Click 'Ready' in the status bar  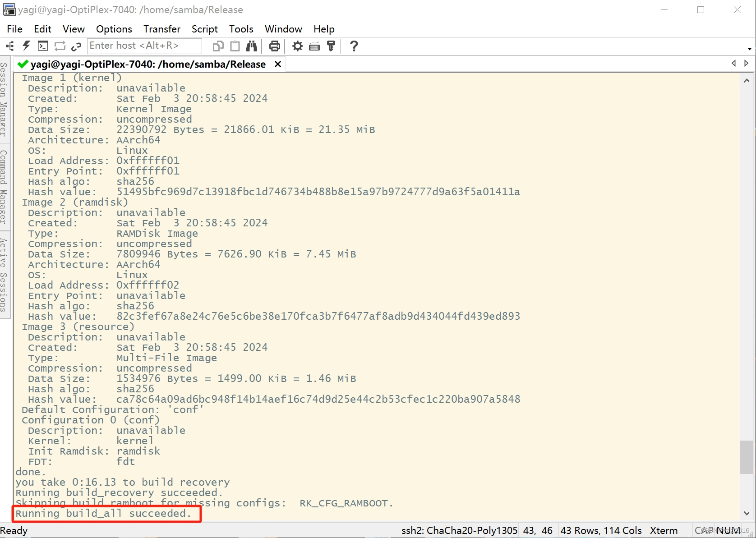(x=14, y=530)
